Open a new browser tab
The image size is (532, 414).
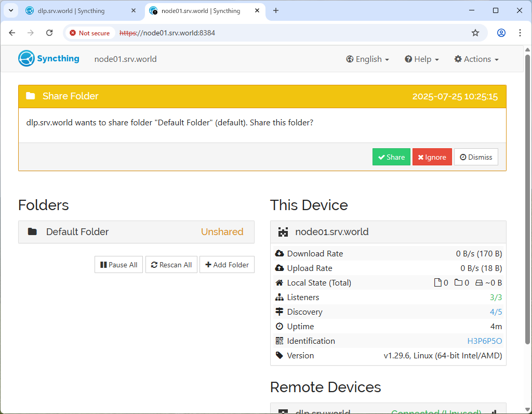(x=276, y=11)
